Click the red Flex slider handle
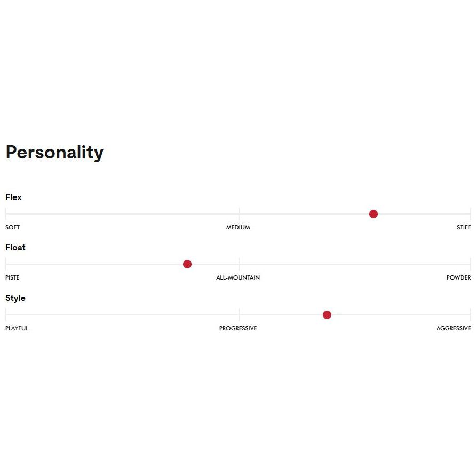Screen dimensions: 476x476 [374, 214]
